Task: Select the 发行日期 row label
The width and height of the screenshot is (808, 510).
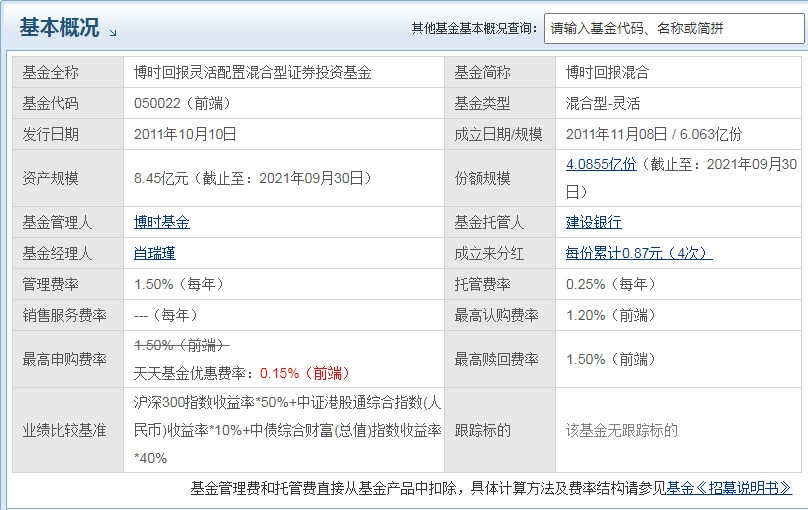Action: 50,134
